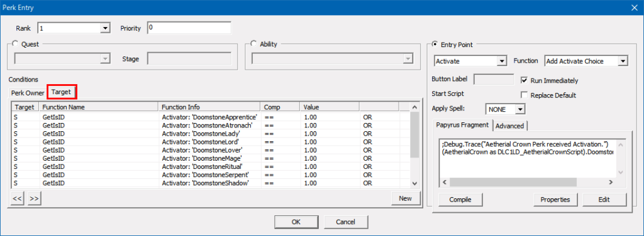Close the Perk Entry dialog

tap(635, 7)
